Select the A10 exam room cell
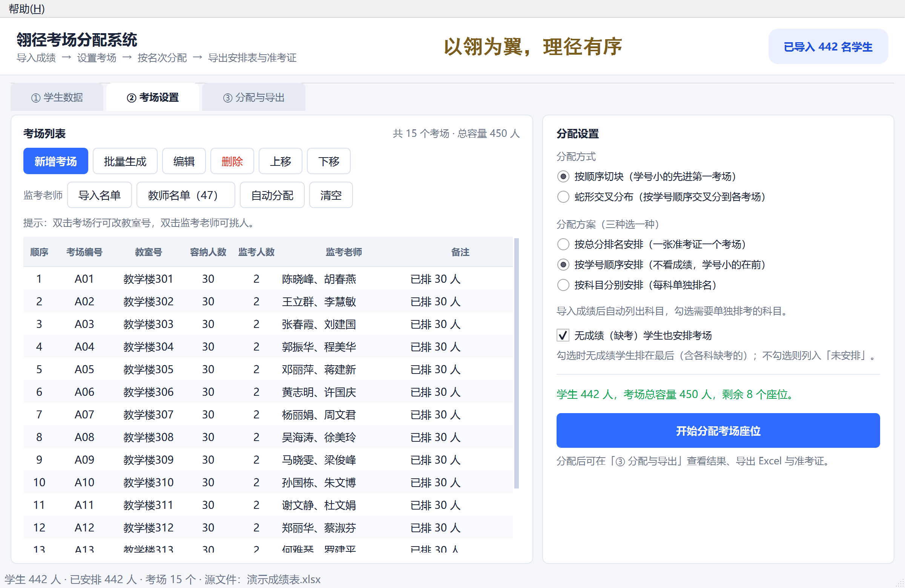Viewport: 905px width, 588px height. point(84,482)
